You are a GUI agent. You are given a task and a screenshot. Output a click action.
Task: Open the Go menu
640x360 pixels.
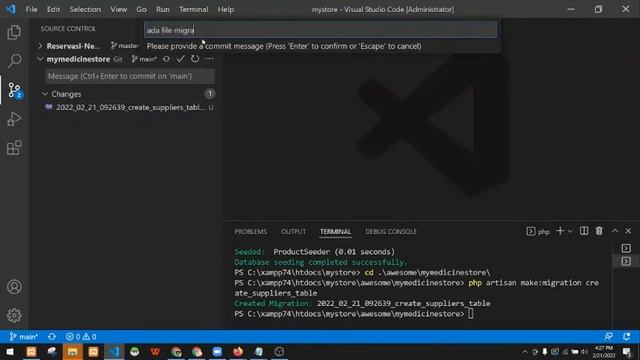point(141,9)
